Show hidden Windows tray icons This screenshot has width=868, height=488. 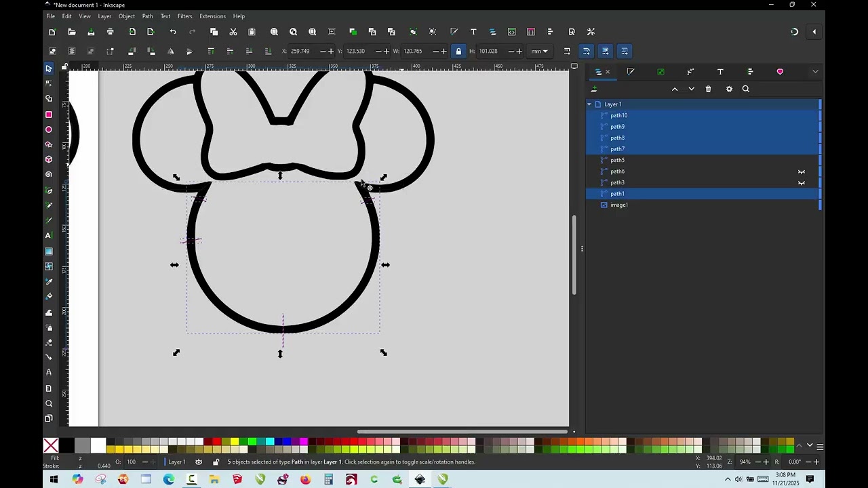[728, 480]
